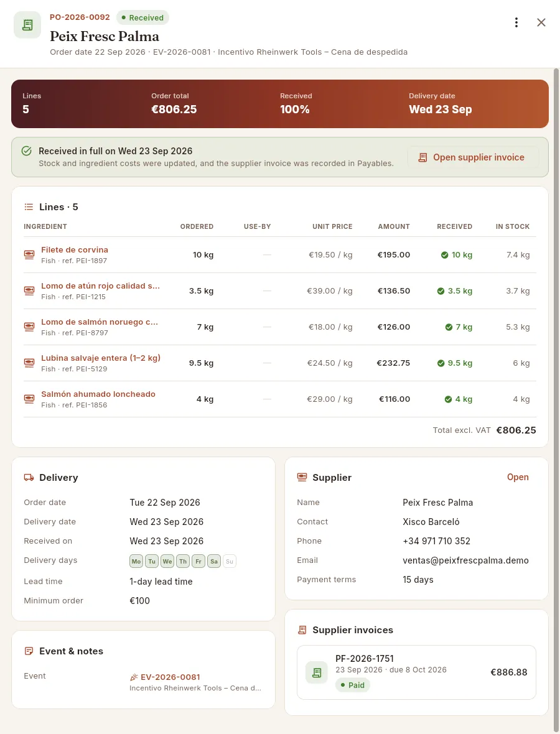This screenshot has width=560, height=734.
Task: Click the invoice total €886.88
Action: (508, 672)
